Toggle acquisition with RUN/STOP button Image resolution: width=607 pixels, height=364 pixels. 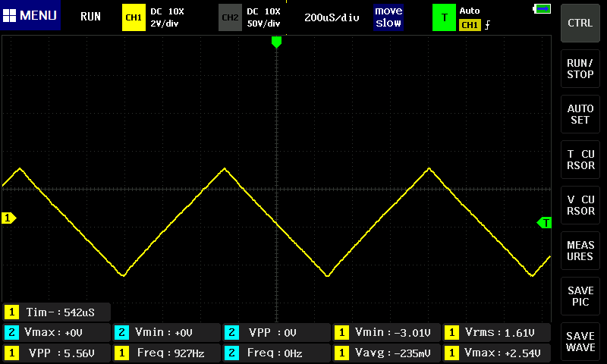point(580,69)
